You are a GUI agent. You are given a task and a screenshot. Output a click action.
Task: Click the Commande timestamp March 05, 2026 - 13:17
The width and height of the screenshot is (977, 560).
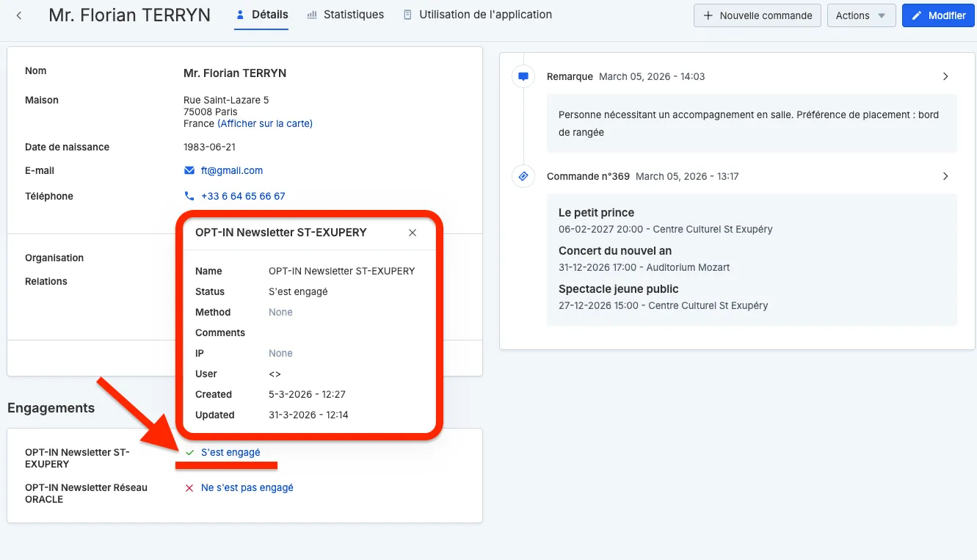click(x=687, y=176)
